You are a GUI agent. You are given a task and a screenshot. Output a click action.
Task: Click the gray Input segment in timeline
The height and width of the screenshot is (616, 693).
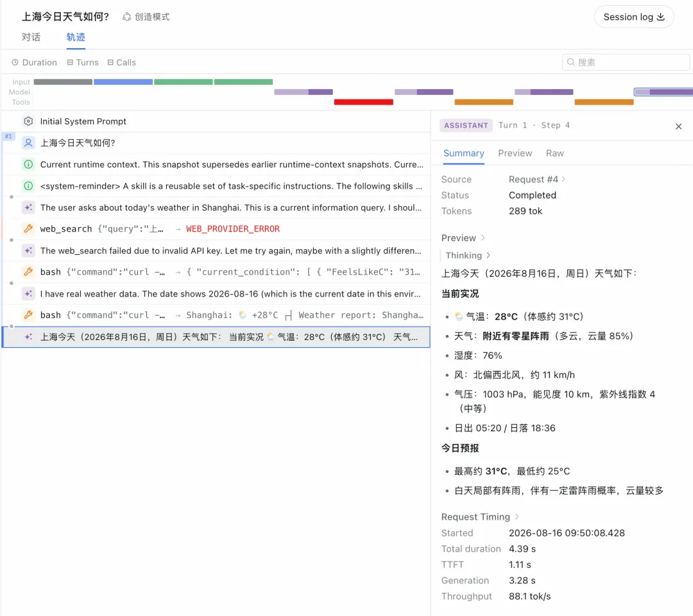tap(63, 81)
